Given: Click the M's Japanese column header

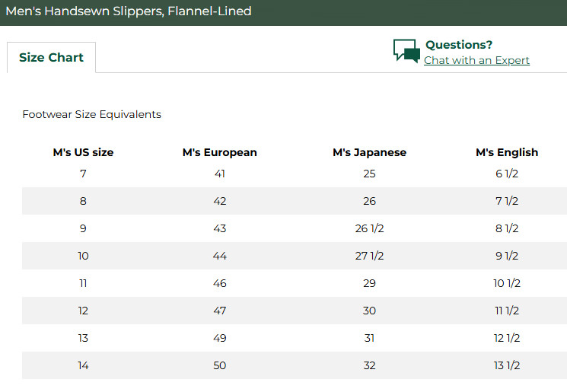Looking at the screenshot, I should (369, 152).
